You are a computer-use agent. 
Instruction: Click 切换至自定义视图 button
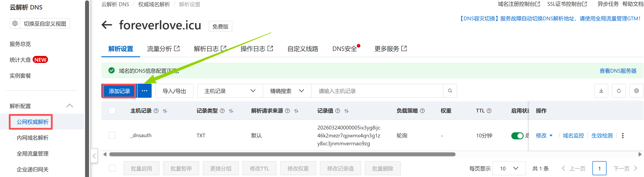[x=45, y=24]
